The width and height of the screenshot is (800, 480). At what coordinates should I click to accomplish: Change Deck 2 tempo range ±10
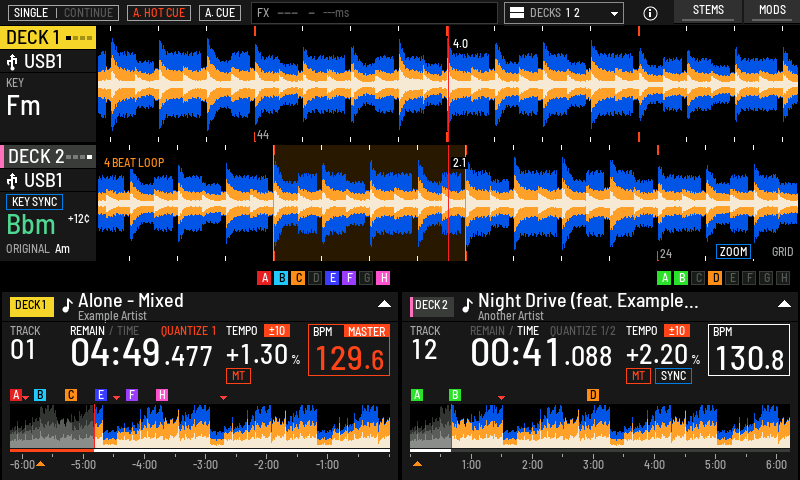click(x=677, y=331)
